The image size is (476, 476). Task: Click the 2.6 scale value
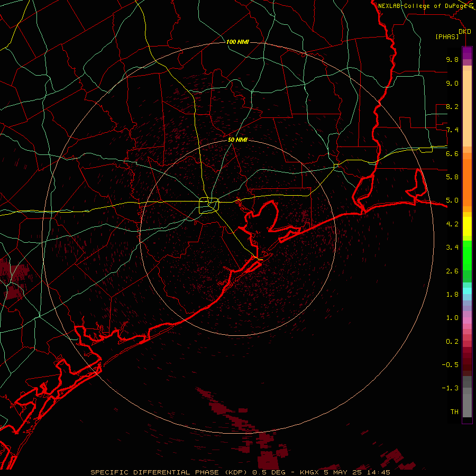pos(452,271)
